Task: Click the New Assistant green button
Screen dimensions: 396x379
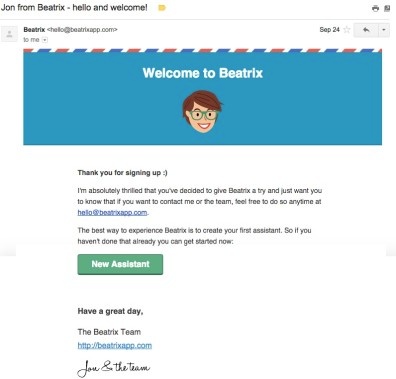Action: (120, 264)
